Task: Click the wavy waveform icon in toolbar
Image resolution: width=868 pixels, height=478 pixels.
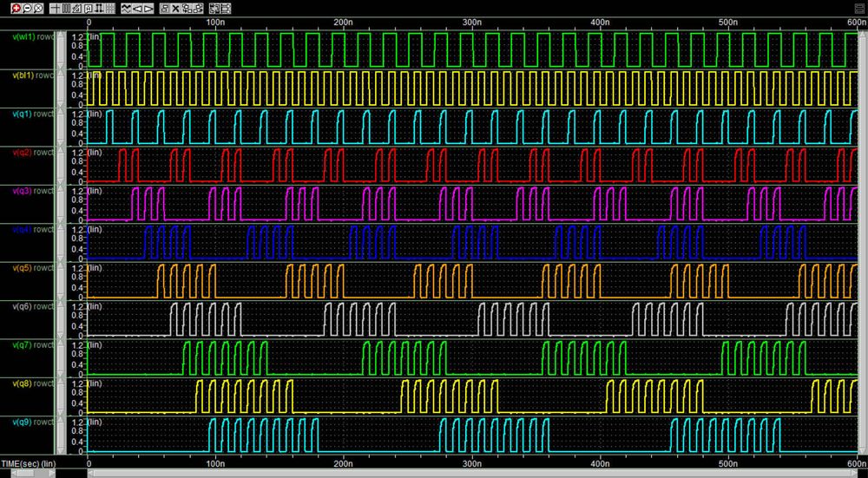Action: click(x=126, y=8)
